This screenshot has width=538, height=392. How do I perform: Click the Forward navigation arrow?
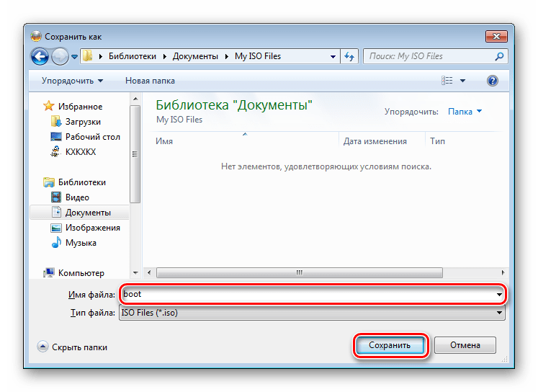point(60,56)
